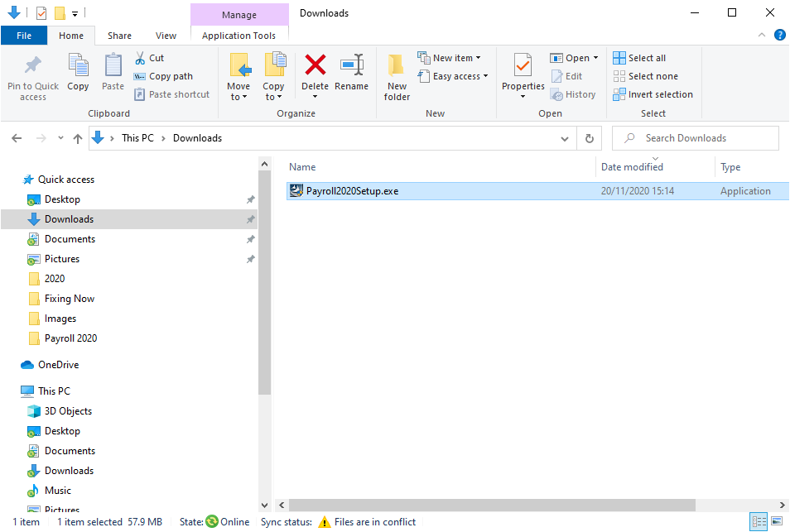The height and width of the screenshot is (532, 790).
Task: Click Invert selection in ribbon
Action: click(653, 94)
